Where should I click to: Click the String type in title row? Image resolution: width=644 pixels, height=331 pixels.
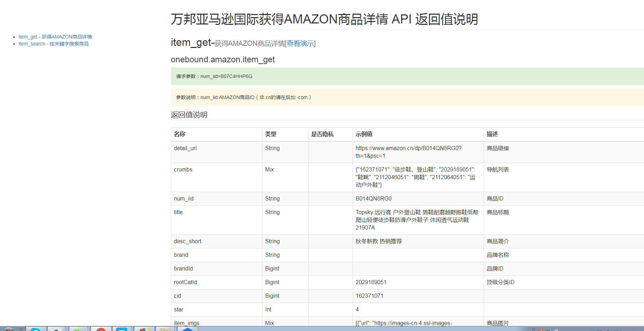point(272,212)
